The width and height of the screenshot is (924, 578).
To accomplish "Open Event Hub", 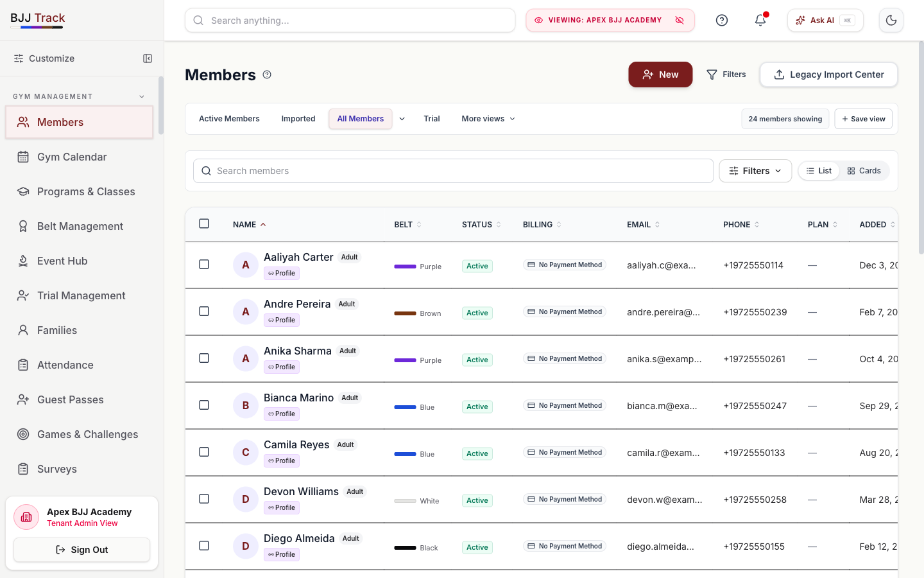I will coord(80,261).
